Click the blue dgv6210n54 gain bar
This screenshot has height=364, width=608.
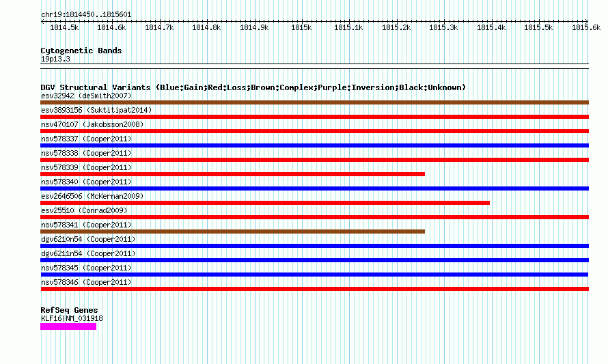coord(314,246)
